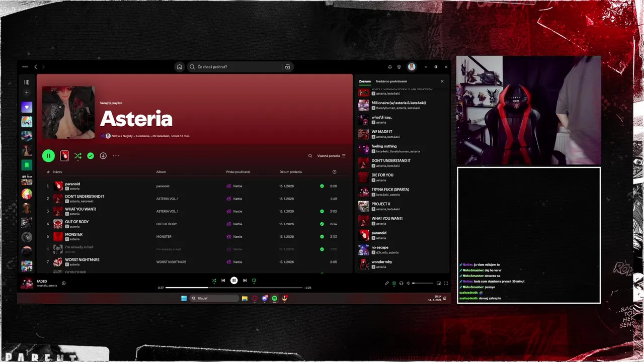Play "no escape" from queue
This screenshot has width=644, height=362.
click(380, 247)
